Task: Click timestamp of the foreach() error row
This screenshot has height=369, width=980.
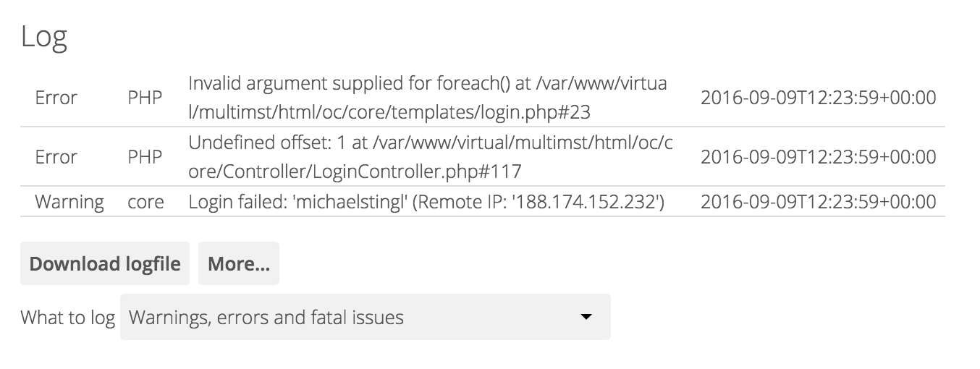Action: point(818,98)
